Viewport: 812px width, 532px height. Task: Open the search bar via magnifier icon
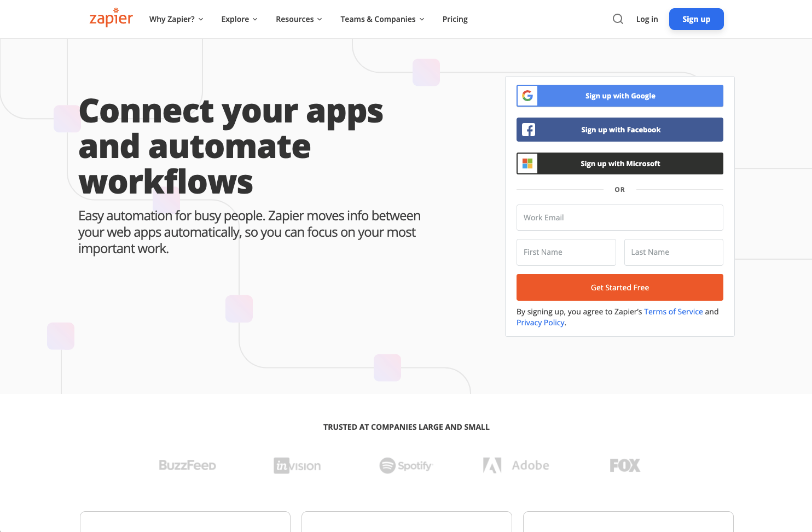(x=618, y=19)
